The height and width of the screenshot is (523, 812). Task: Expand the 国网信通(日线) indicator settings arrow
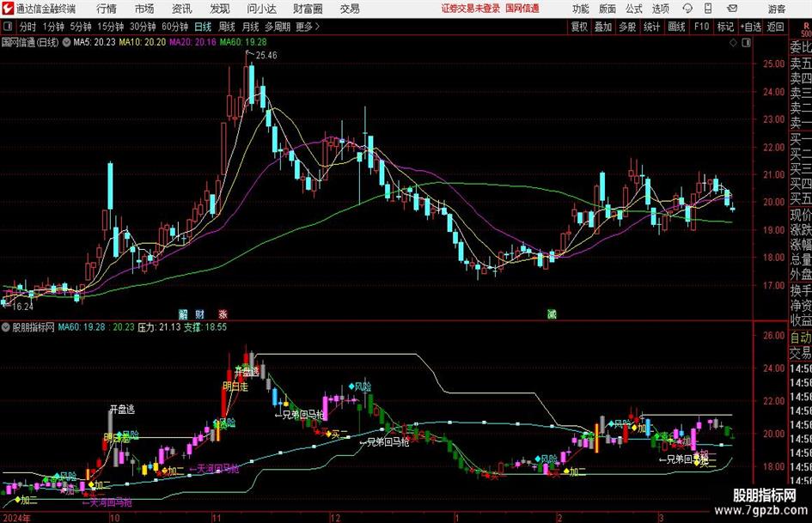click(x=66, y=42)
